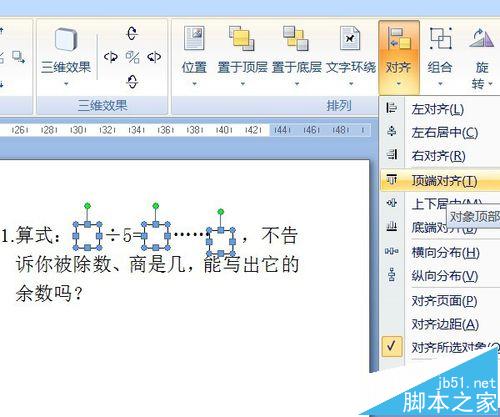Click the Text Wrapping (文字环绕) icon

350,38
